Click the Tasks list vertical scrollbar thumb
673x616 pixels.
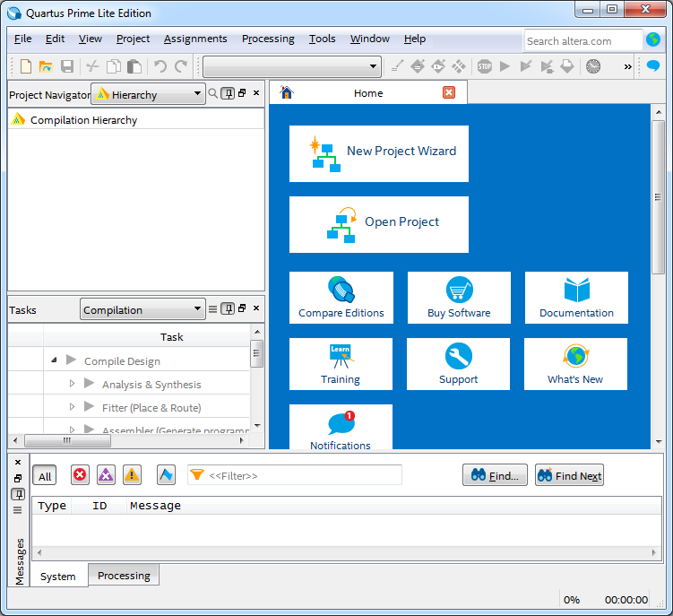(256, 353)
